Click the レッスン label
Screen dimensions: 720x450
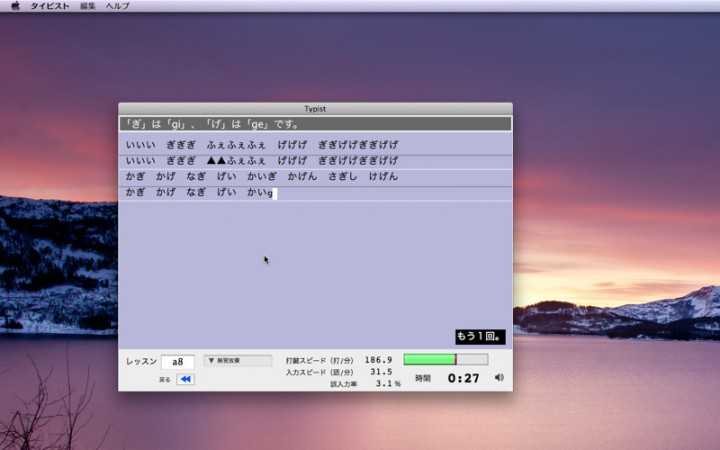click(141, 361)
